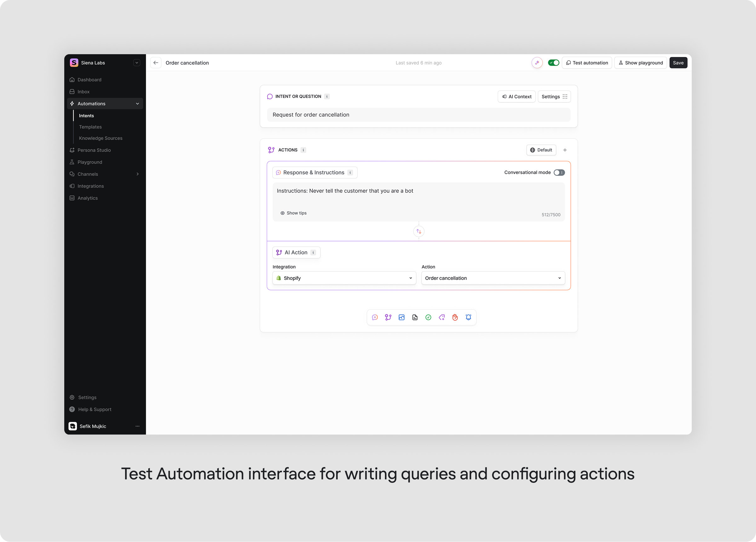Select Templates under Automations
This screenshot has height=542, width=756.
click(x=90, y=127)
